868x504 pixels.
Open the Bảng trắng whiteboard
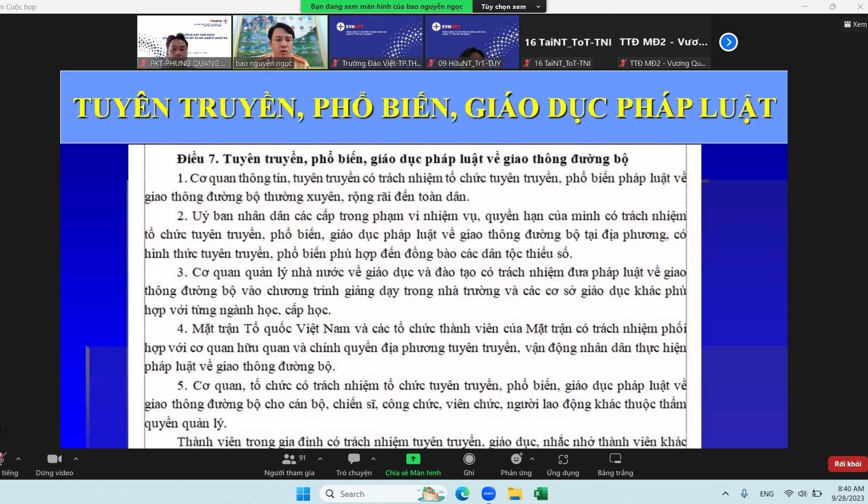tap(615, 464)
